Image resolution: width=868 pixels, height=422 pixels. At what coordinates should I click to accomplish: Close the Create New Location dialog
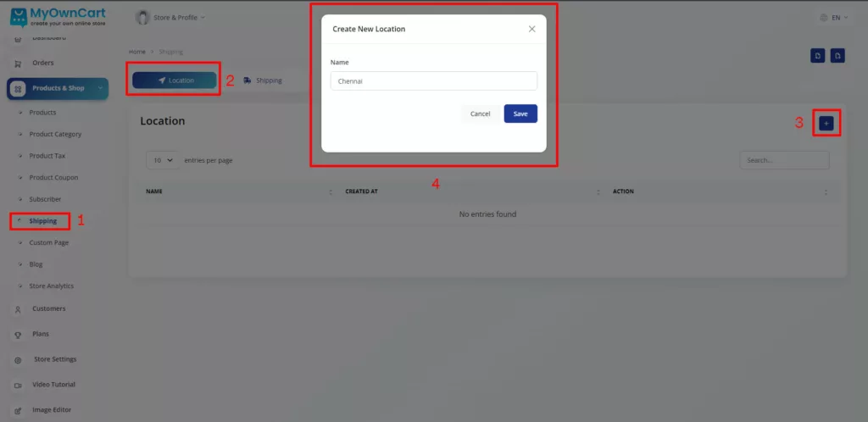pos(532,29)
